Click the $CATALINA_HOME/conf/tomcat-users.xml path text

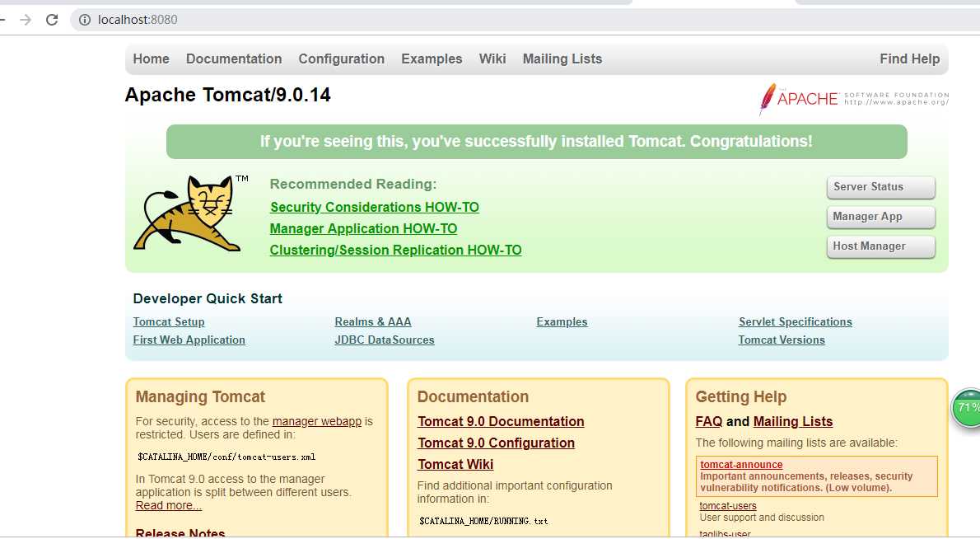click(x=226, y=457)
